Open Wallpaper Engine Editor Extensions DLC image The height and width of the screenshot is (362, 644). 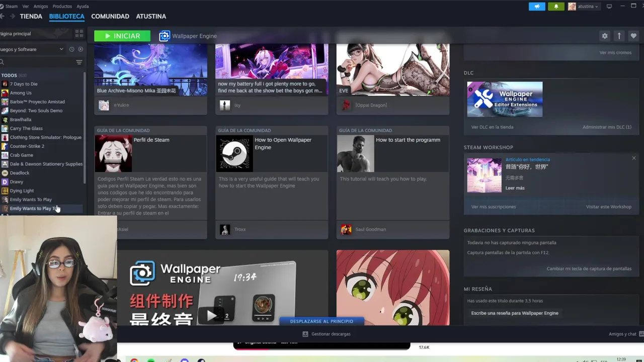[x=505, y=99]
